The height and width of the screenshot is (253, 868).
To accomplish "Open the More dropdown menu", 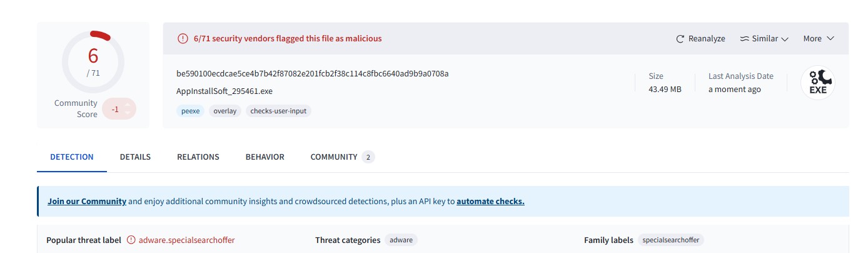I will tap(818, 39).
